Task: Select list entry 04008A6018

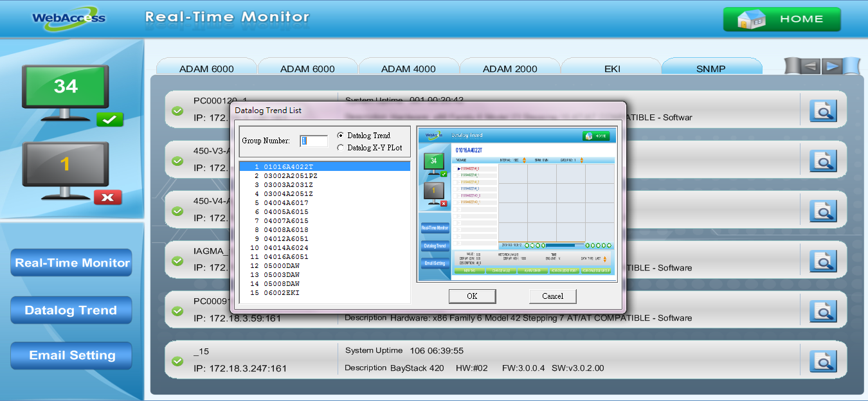Action: 325,230
